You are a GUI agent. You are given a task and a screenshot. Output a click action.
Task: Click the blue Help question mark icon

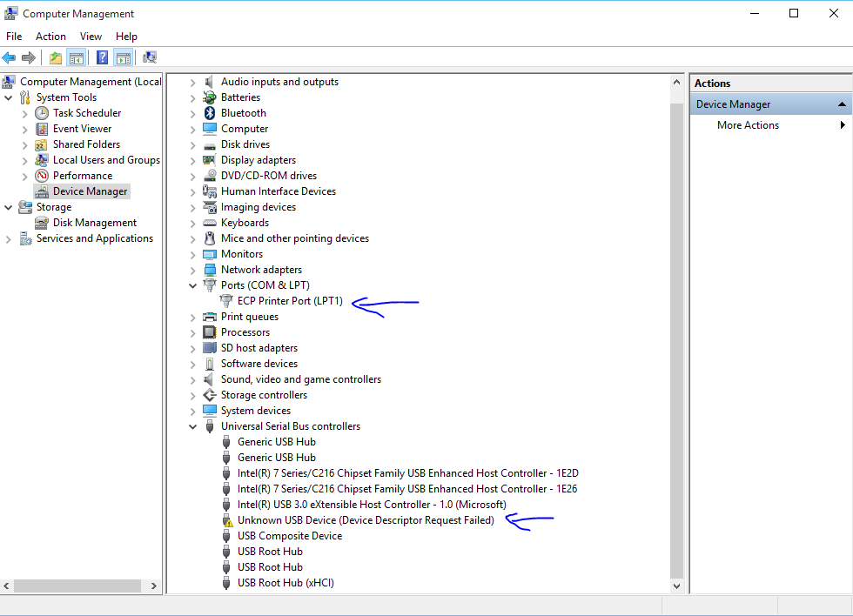102,57
